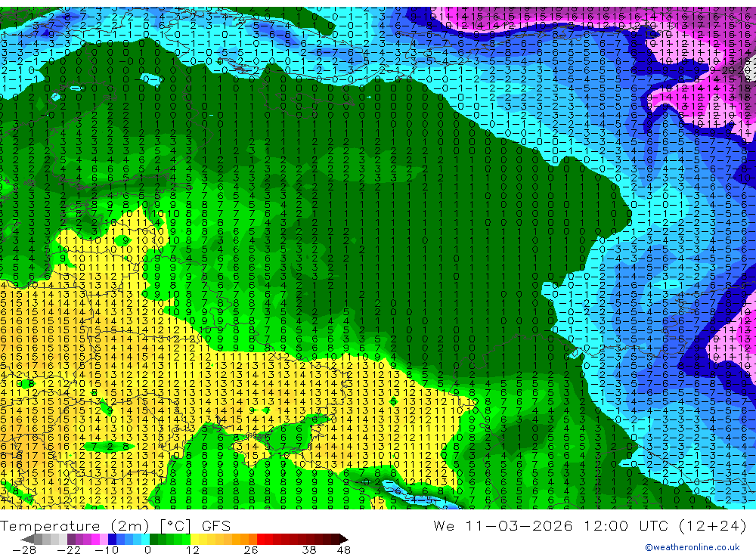
Task: Open the weatheronline.co.uk copyright link
Action: click(x=692, y=547)
